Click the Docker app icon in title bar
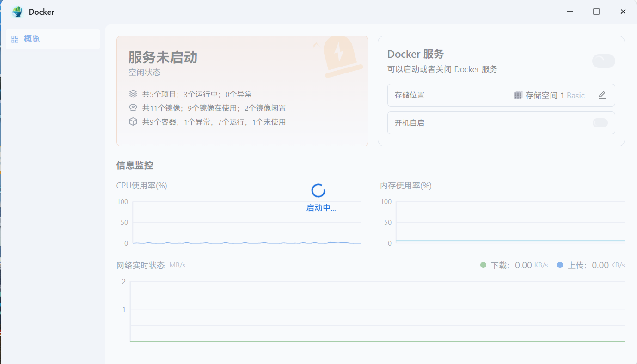This screenshot has width=637, height=364. point(17,12)
